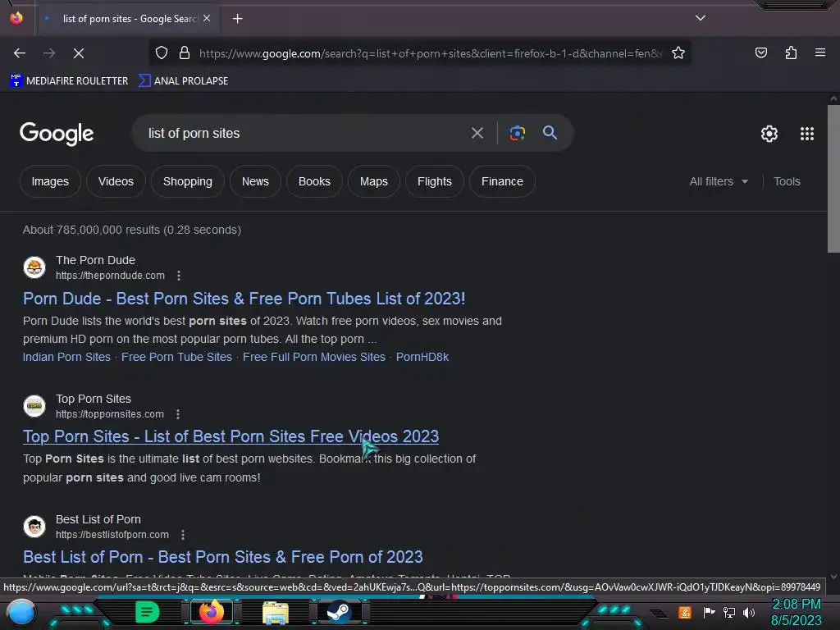Stop loading the page with X button
840x630 pixels.
pos(79,53)
